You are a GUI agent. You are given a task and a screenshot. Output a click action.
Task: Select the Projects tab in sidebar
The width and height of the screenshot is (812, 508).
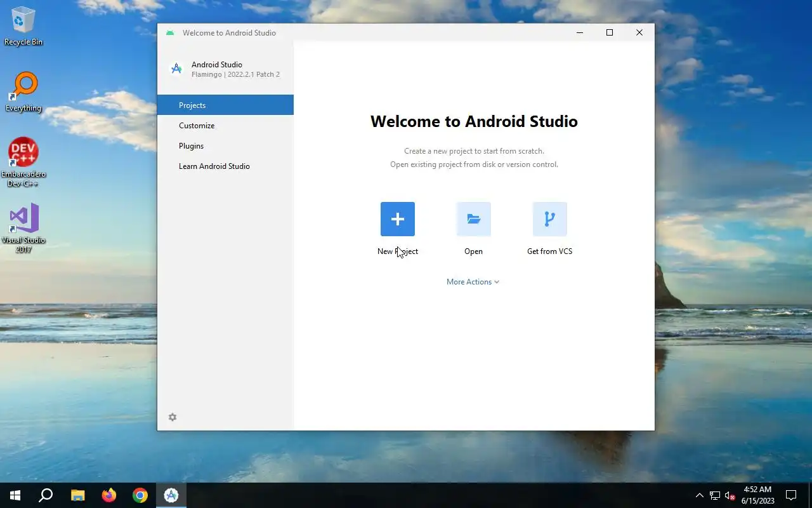[225, 105]
